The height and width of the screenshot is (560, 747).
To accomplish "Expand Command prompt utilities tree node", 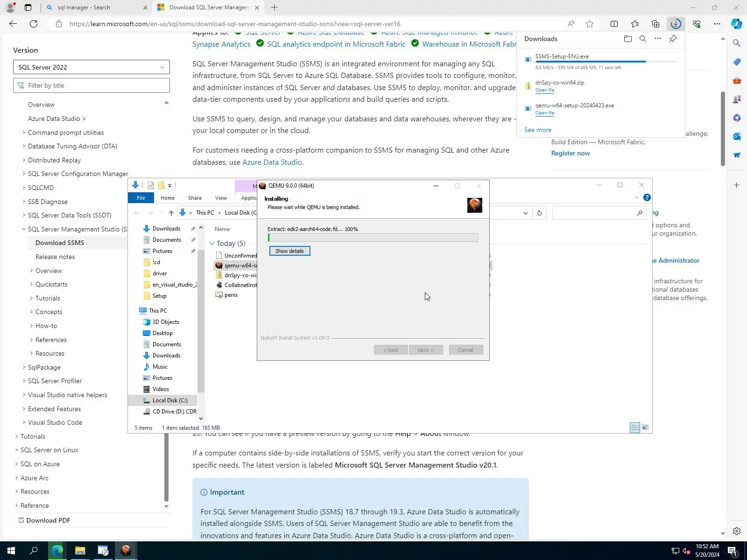I will pyautogui.click(x=24, y=133).
